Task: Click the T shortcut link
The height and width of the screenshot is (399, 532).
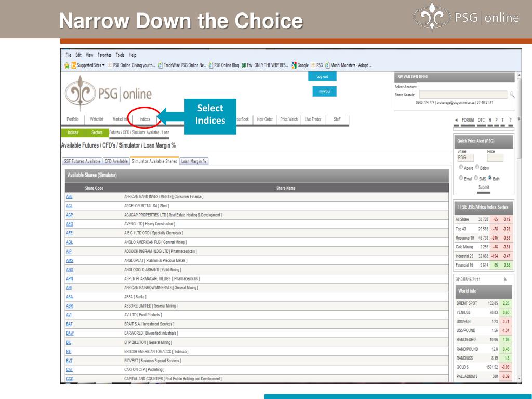Action: pyautogui.click(x=503, y=120)
